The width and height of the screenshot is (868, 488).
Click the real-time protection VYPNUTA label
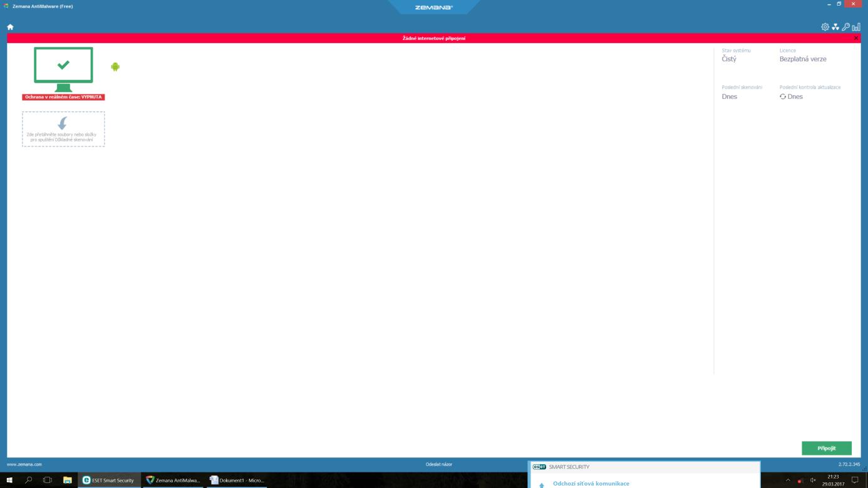[x=63, y=97]
